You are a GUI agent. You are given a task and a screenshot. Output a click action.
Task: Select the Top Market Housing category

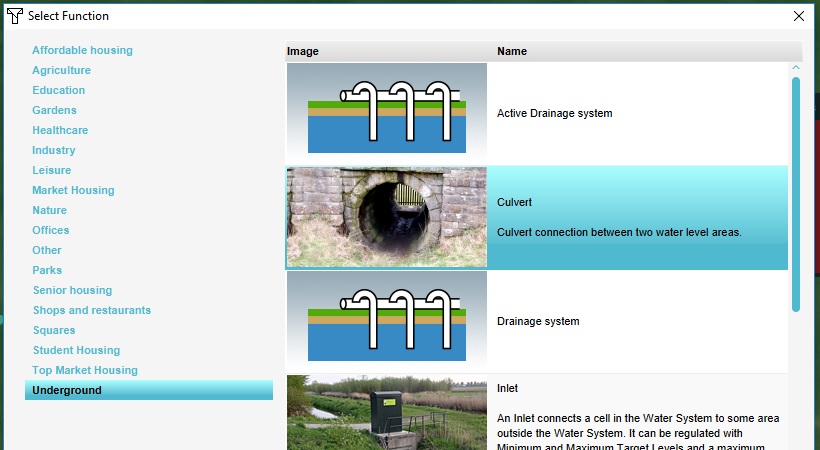click(x=85, y=370)
